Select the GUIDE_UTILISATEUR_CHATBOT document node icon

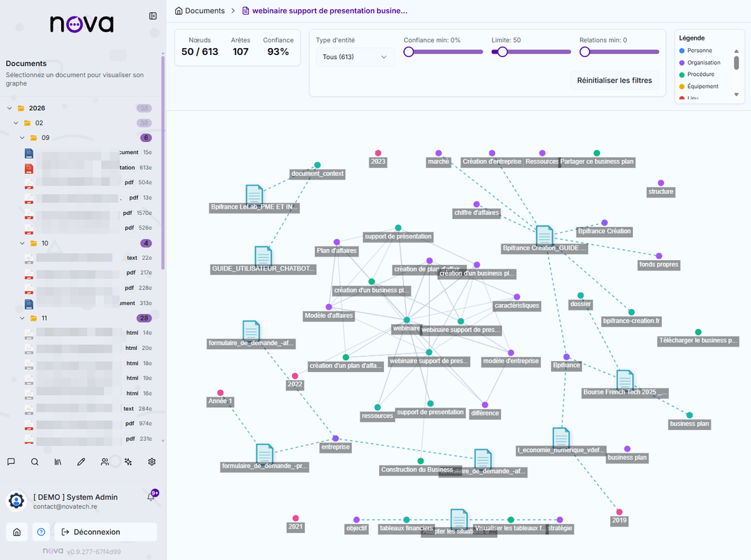pyautogui.click(x=263, y=255)
